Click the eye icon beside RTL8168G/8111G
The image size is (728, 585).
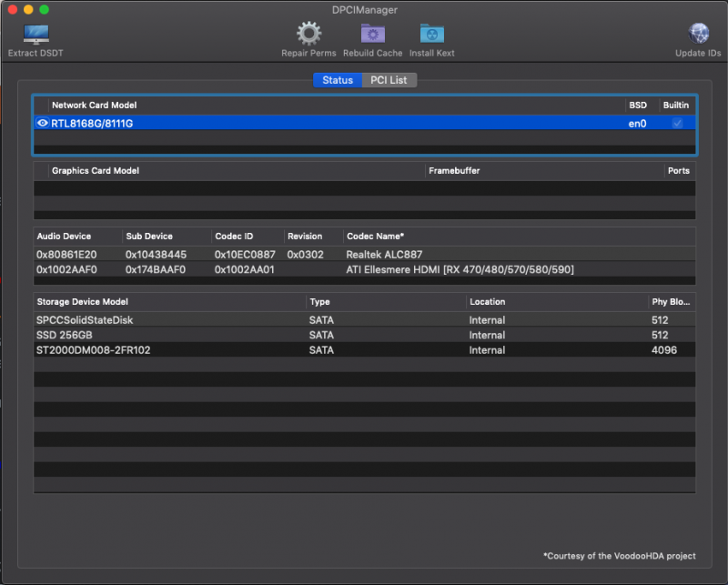point(43,123)
